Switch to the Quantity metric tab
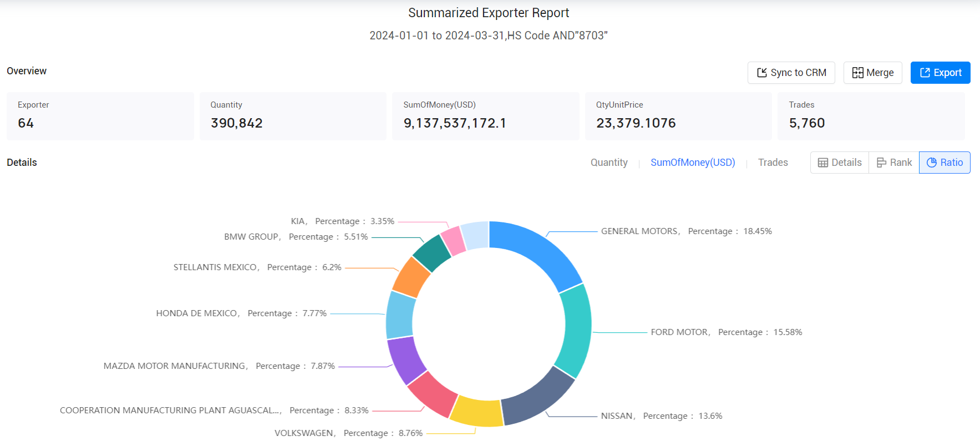This screenshot has width=980, height=446. (x=609, y=163)
